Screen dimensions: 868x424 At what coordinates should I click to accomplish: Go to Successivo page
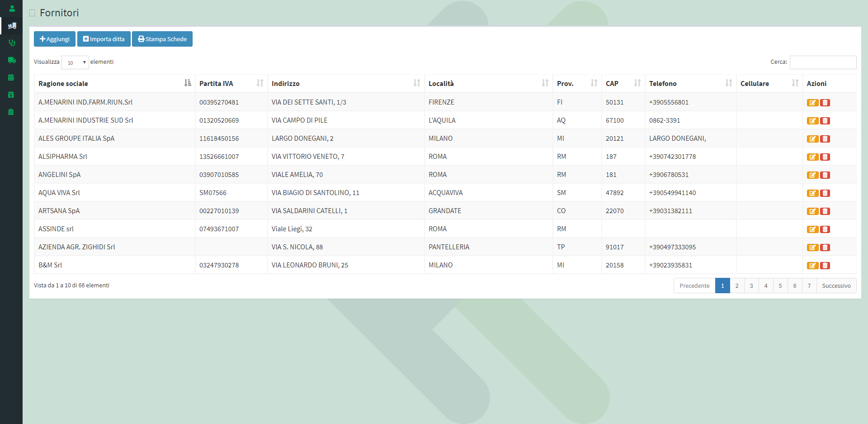coord(836,286)
